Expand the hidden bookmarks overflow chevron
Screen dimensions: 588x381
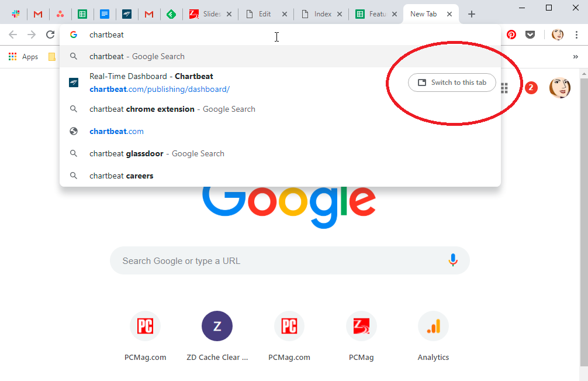(x=575, y=56)
